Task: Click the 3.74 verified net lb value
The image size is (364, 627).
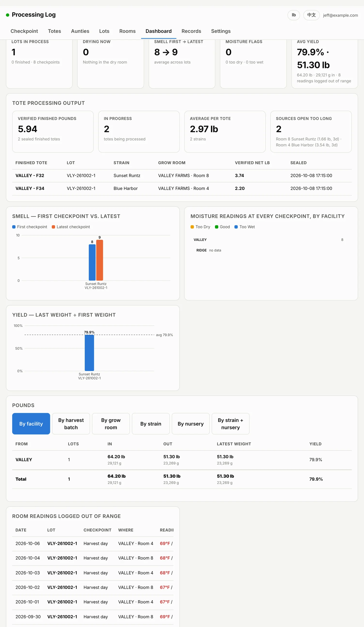Action: pos(240,175)
